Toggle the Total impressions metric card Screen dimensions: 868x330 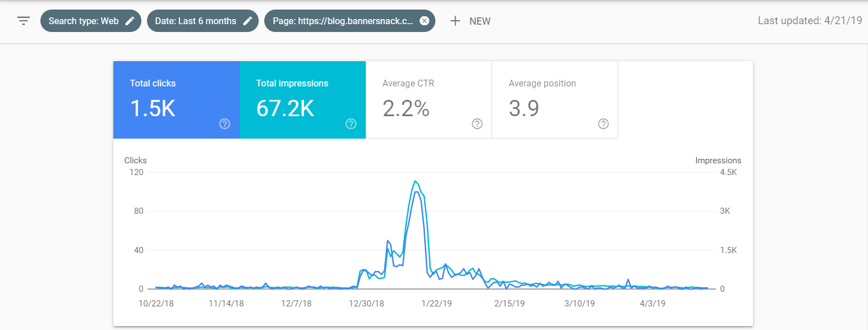tap(302, 100)
